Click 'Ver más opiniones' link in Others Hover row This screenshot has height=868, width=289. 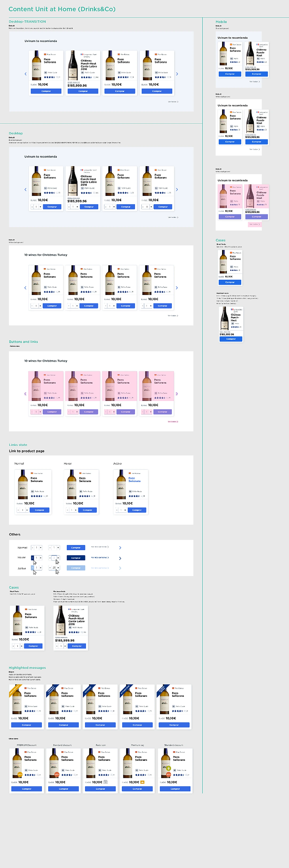[100, 557]
